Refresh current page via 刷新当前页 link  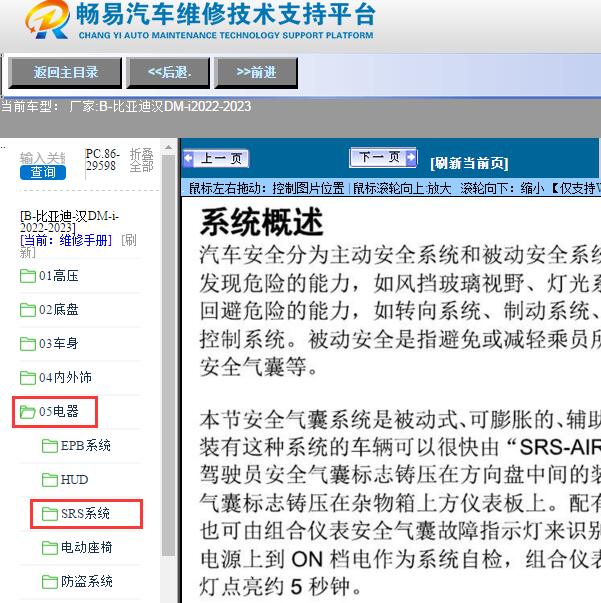click(469, 163)
